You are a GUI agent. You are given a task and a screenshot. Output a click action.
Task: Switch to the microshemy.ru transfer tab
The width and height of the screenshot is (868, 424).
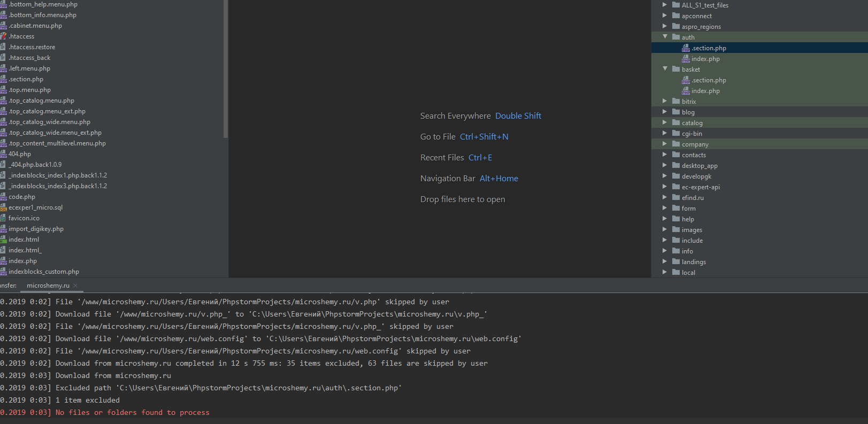[x=48, y=286]
